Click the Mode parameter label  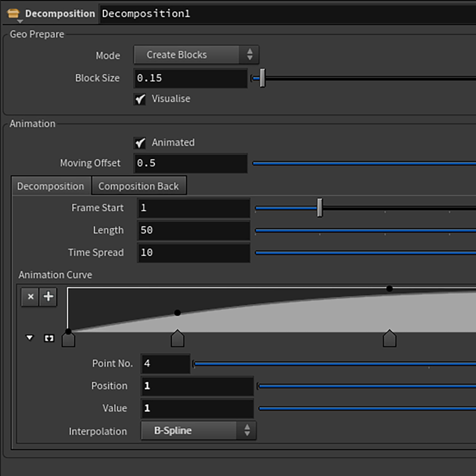click(x=108, y=56)
